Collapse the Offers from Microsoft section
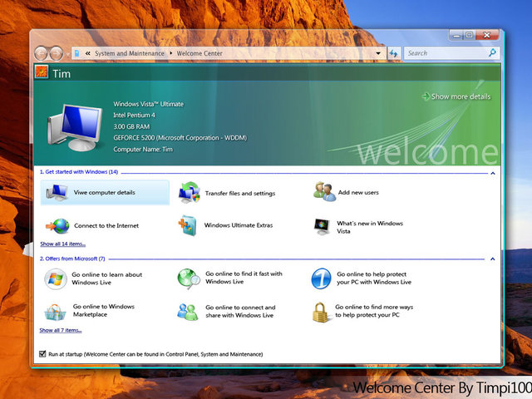532x399 pixels. click(x=493, y=259)
